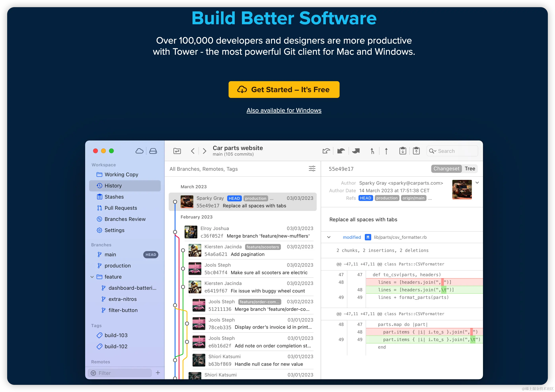Click the Pull toolbar icon
Viewport: 555px width, 392px height.
[x=341, y=151]
